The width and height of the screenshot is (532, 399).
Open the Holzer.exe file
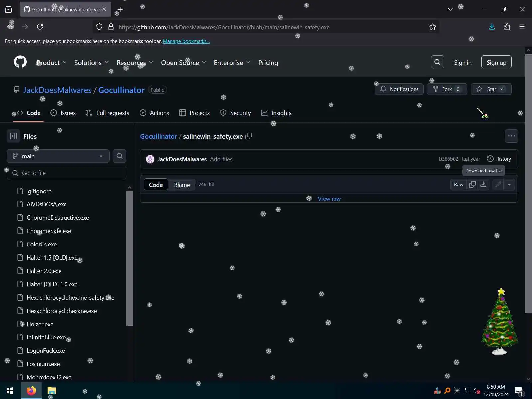coord(40,324)
